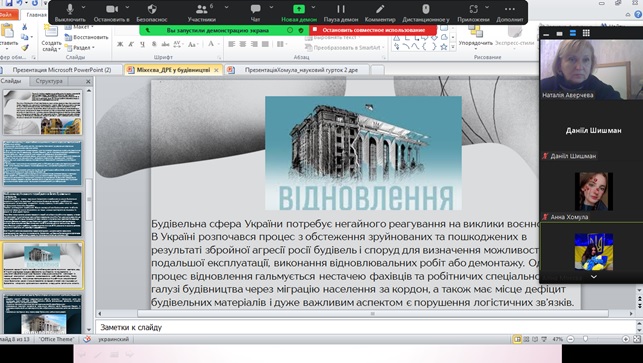Screen dimensions: 643x363
Task: Expand more video participants chevron
Action: tap(593, 277)
